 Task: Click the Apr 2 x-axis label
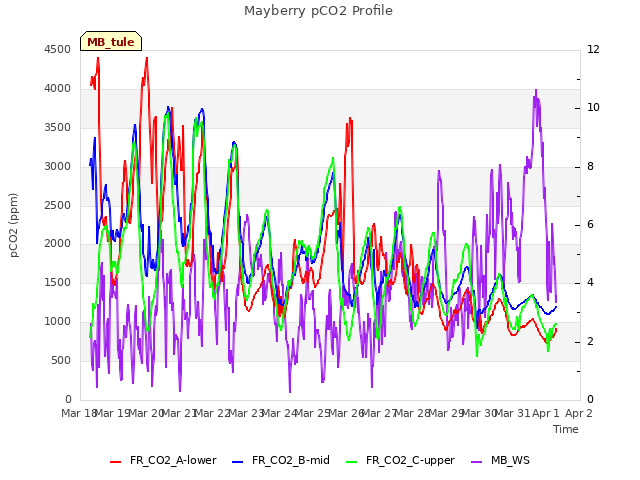[x=579, y=413]
